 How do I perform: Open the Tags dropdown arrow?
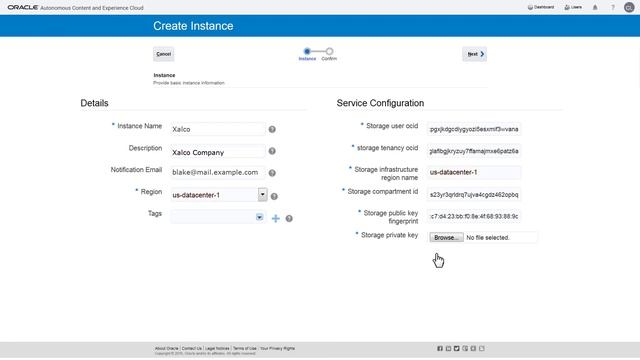click(259, 217)
